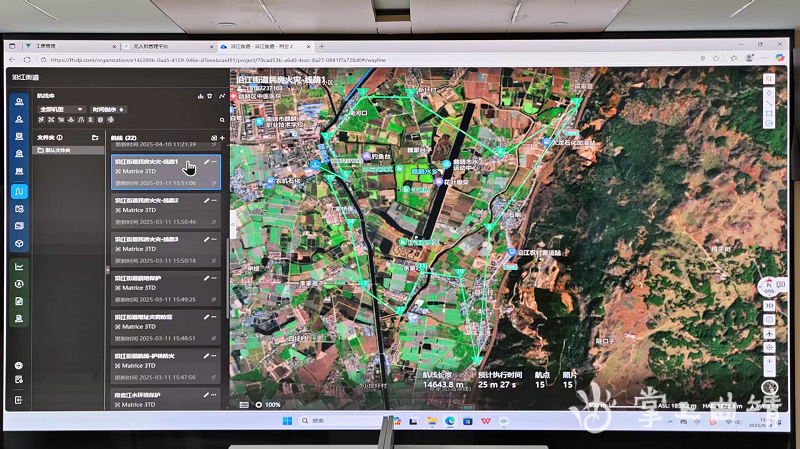Click the exit icon at sidebar bottom
Viewport: 800px width, 449px height.
[x=19, y=400]
